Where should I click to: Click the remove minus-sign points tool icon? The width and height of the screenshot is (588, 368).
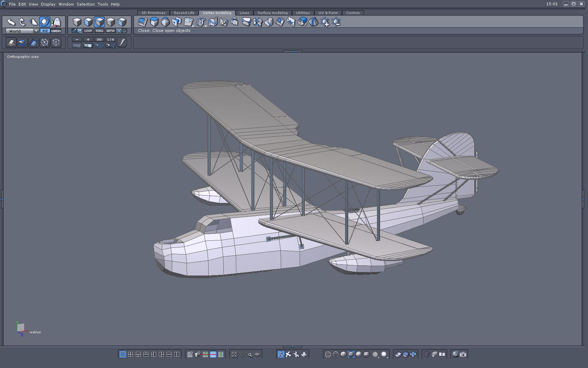336,22
